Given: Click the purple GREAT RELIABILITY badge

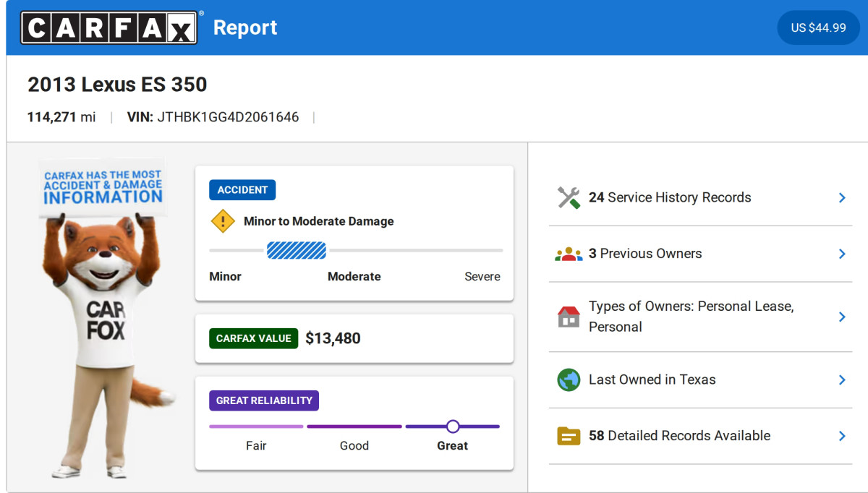Looking at the screenshot, I should pos(264,400).
